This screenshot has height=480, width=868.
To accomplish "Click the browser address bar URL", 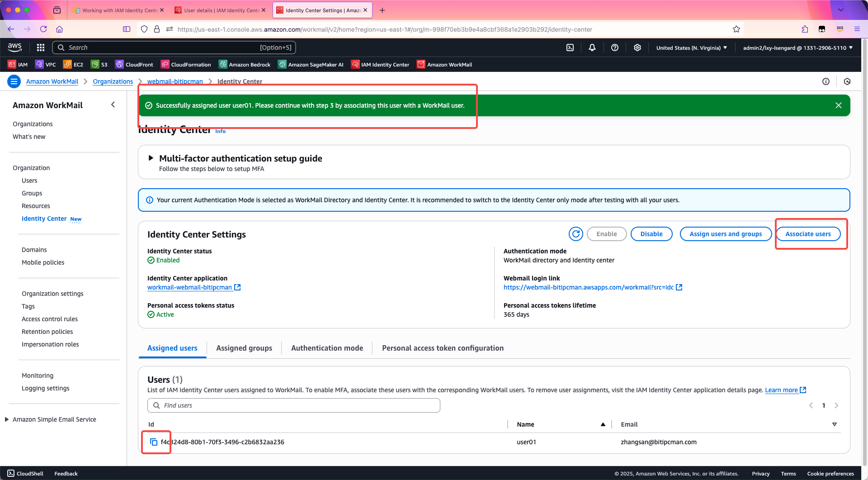I will coord(385,29).
